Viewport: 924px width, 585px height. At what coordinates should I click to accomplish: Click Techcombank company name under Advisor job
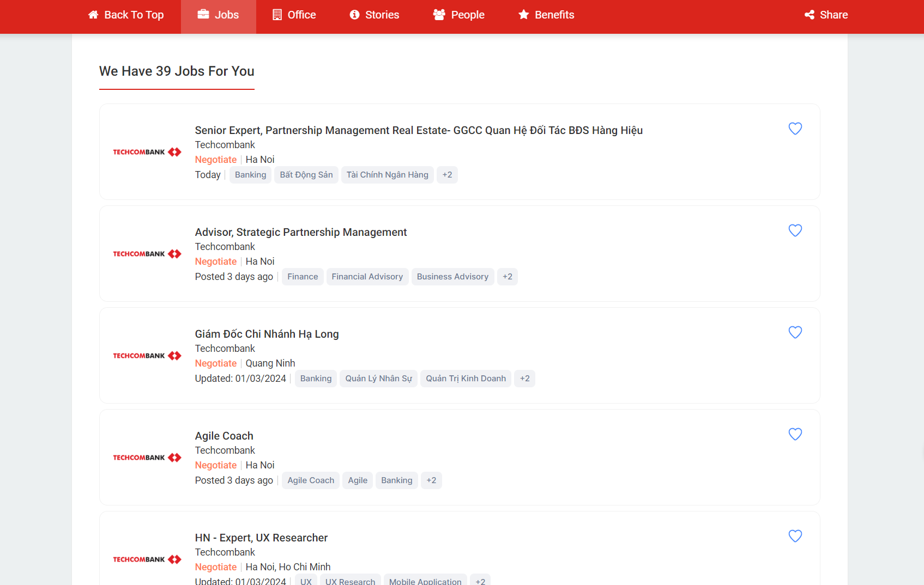tap(225, 247)
